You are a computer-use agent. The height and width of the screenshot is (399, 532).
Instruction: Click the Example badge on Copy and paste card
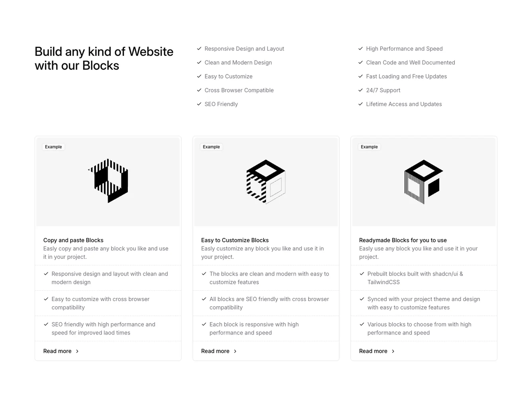(x=53, y=147)
